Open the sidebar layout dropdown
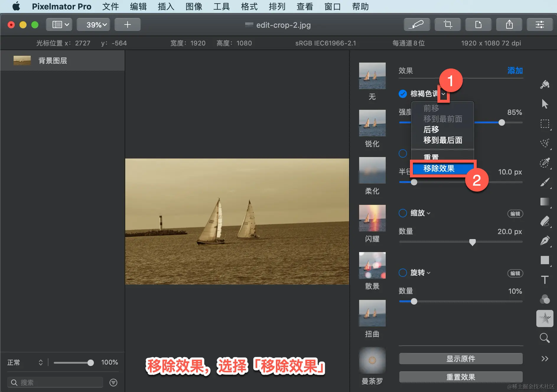 pos(59,24)
